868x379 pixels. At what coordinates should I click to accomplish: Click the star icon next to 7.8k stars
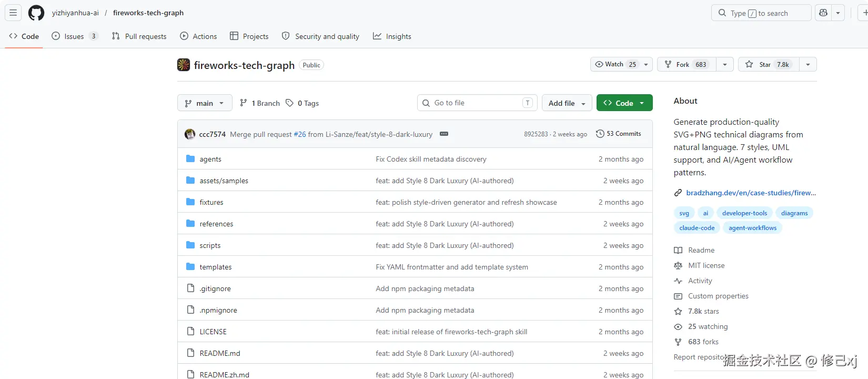[x=678, y=312]
